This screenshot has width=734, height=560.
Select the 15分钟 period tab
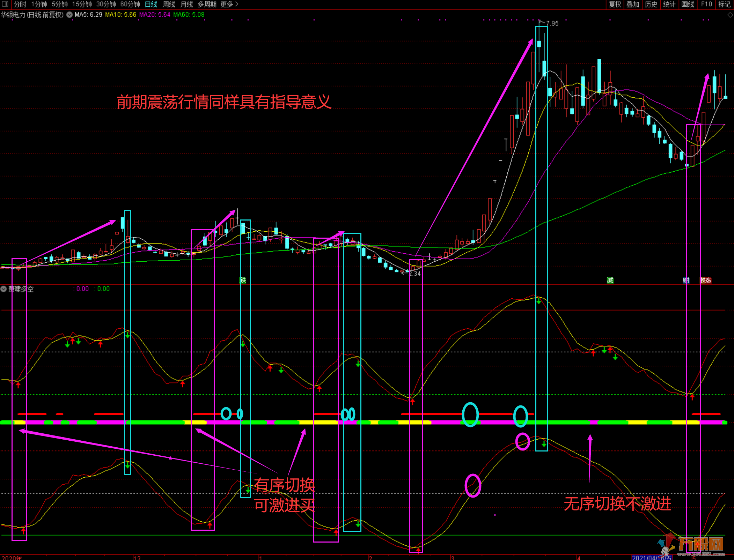82,4
